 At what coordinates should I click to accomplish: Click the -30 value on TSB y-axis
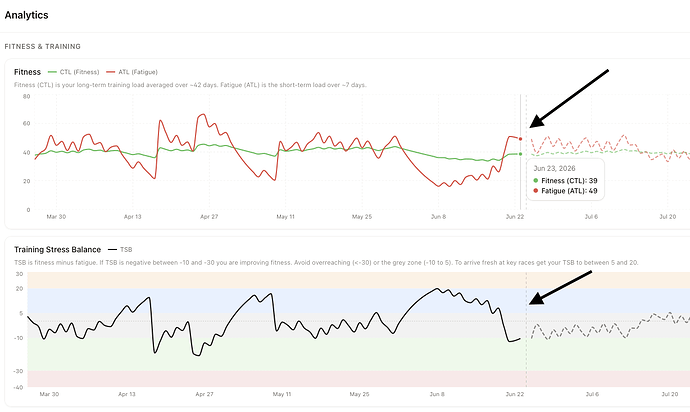point(18,371)
